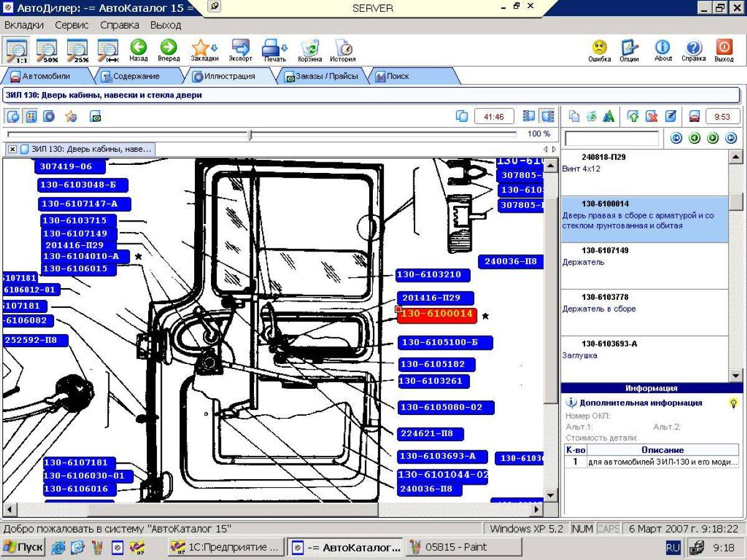
Task: Open the Сервис menu
Action: 72,26
